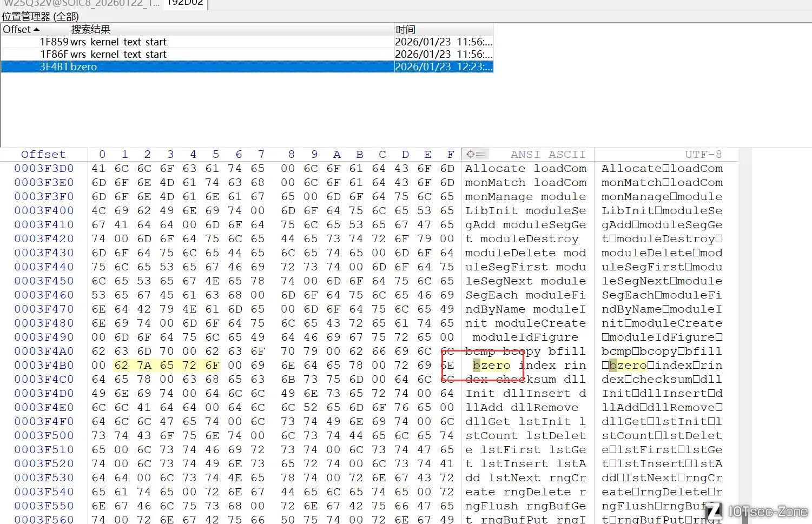The width and height of the screenshot is (812, 524).
Task: Click highlighted hex byte 62 at row 0003F4B0
Action: (x=121, y=366)
